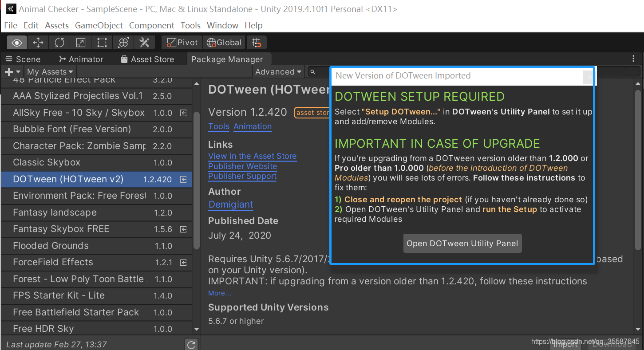
Task: Click import icon on ForceField Effects row
Action: click(x=183, y=263)
